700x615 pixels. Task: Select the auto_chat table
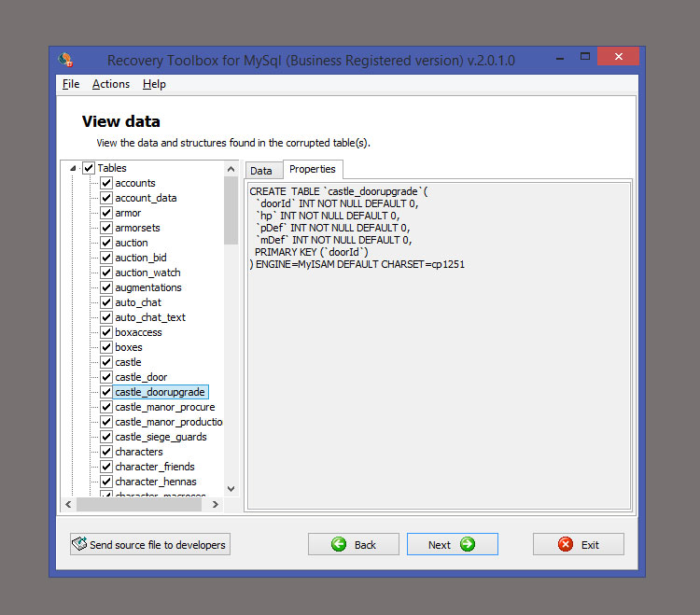coord(138,302)
